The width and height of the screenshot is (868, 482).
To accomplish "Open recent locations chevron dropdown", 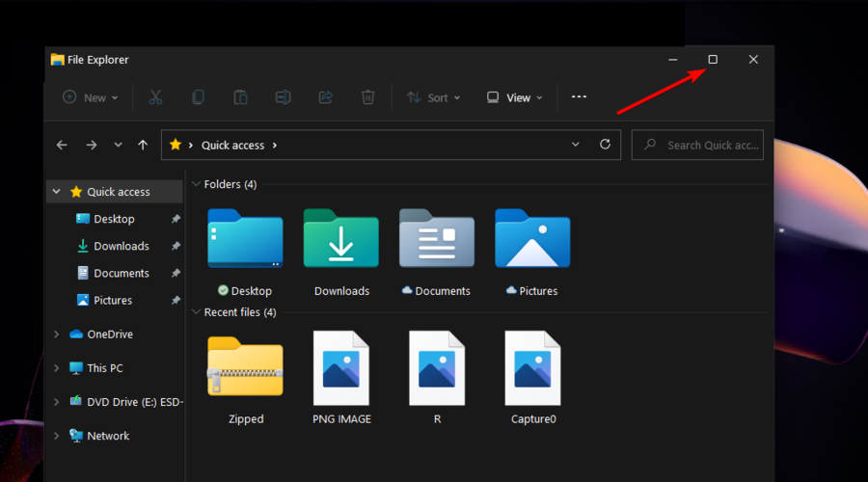I will 118,145.
